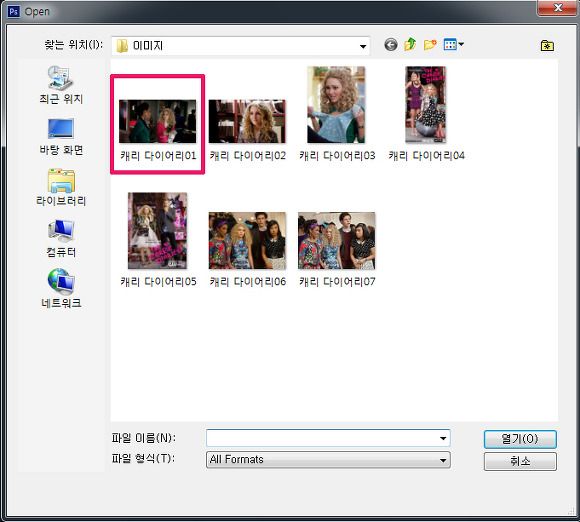Go up one folder level icon
Image resolution: width=580 pixels, height=522 pixels.
coord(410,45)
